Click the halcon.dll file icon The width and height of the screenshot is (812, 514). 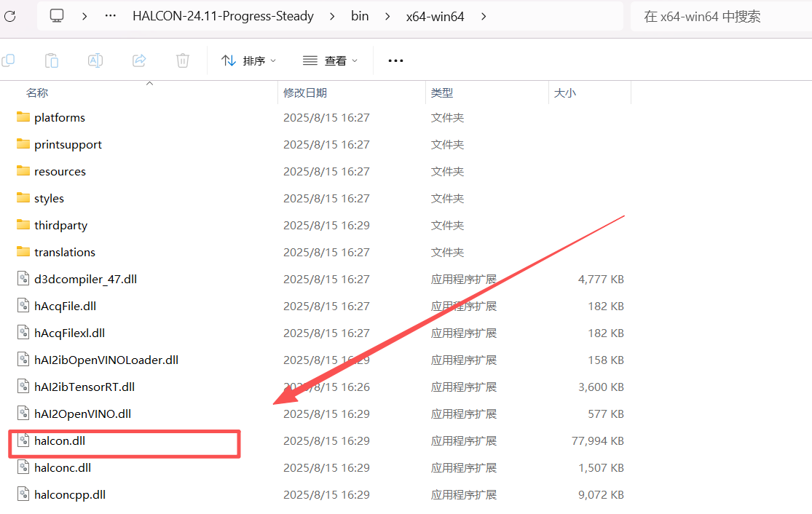pos(23,440)
